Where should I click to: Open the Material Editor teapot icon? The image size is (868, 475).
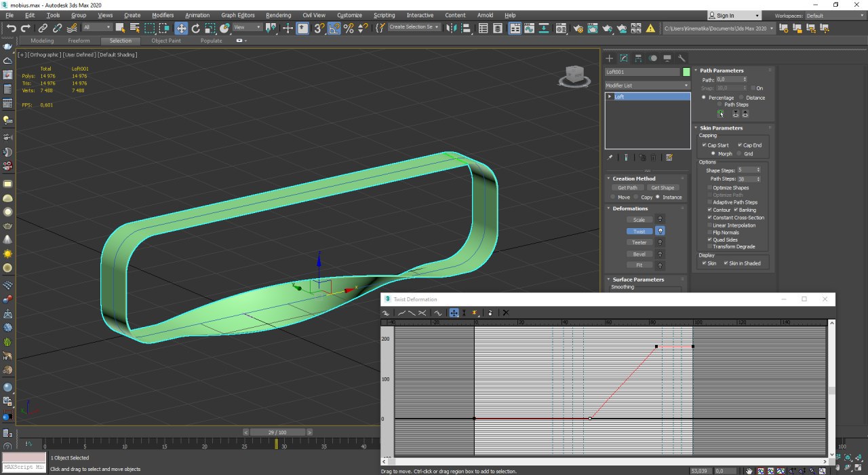tap(561, 28)
